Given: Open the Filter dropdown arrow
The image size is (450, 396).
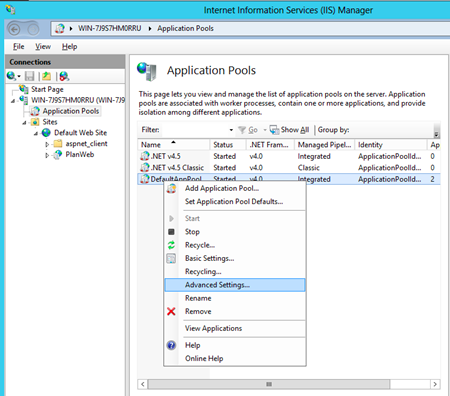Looking at the screenshot, I should click(231, 130).
